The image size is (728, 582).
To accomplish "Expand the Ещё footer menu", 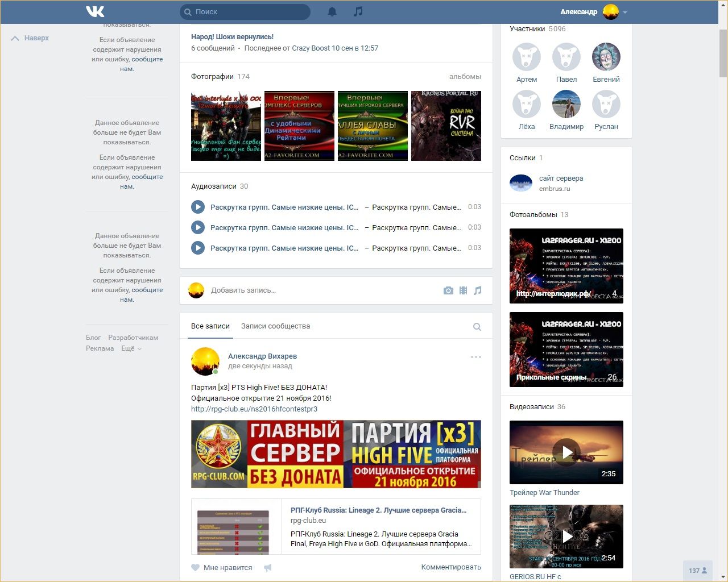I will click(131, 348).
